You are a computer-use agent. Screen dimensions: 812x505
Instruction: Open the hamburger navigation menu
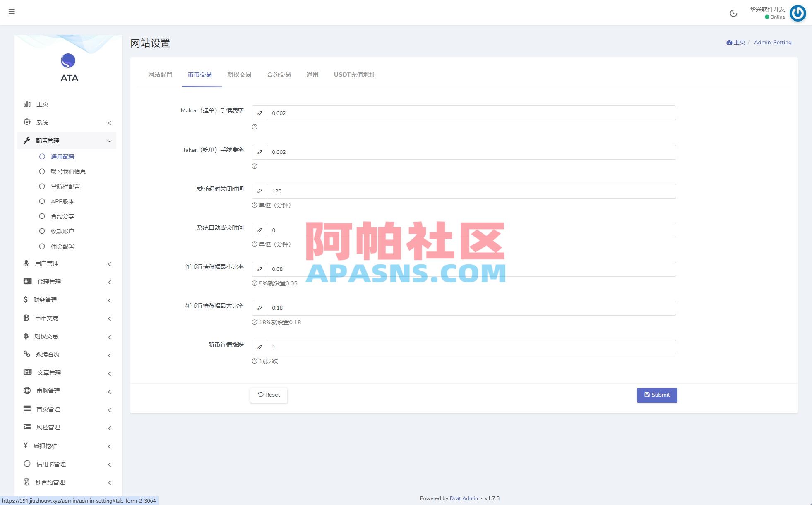pos(12,12)
